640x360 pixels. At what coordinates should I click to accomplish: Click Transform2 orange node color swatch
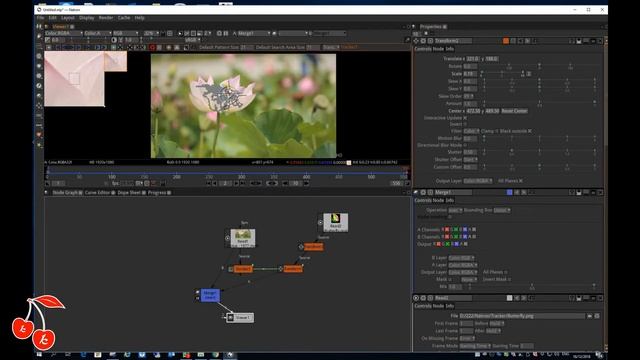tap(506, 41)
